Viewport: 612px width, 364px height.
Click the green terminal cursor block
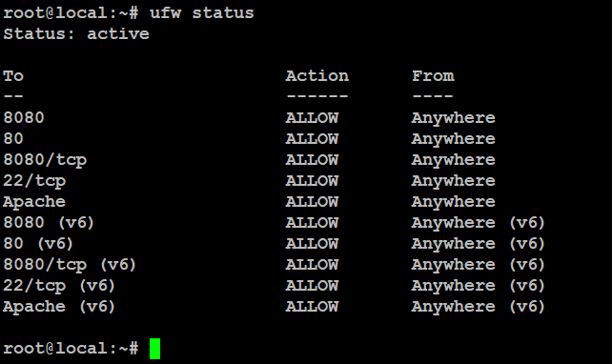(155, 349)
